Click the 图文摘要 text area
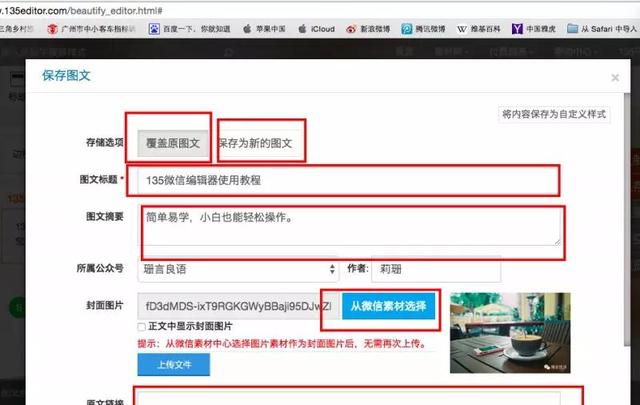 tap(348, 226)
